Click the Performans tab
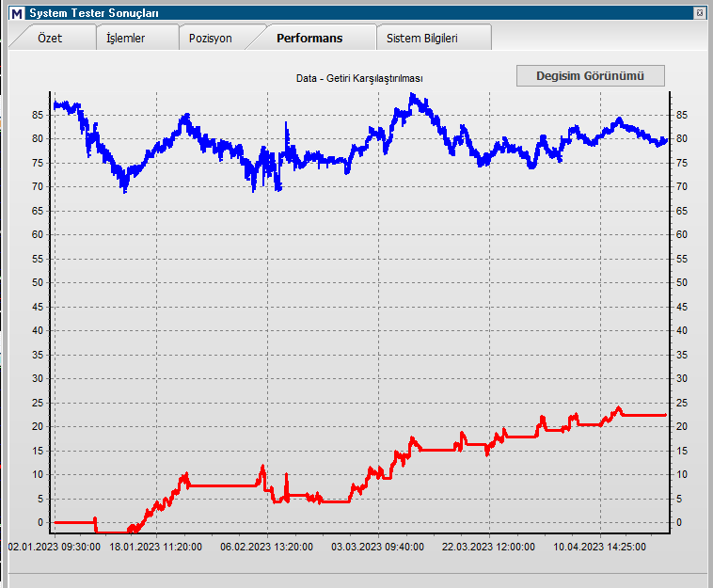 coord(309,39)
